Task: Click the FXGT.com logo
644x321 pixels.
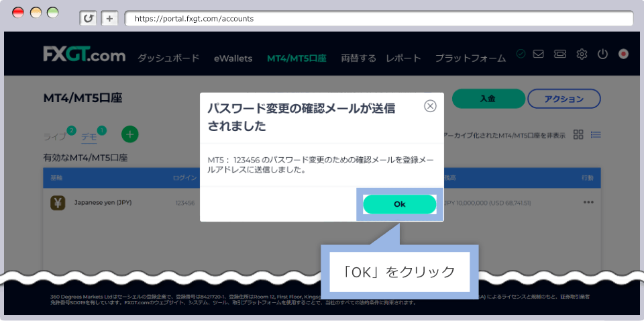Action: pyautogui.click(x=85, y=54)
